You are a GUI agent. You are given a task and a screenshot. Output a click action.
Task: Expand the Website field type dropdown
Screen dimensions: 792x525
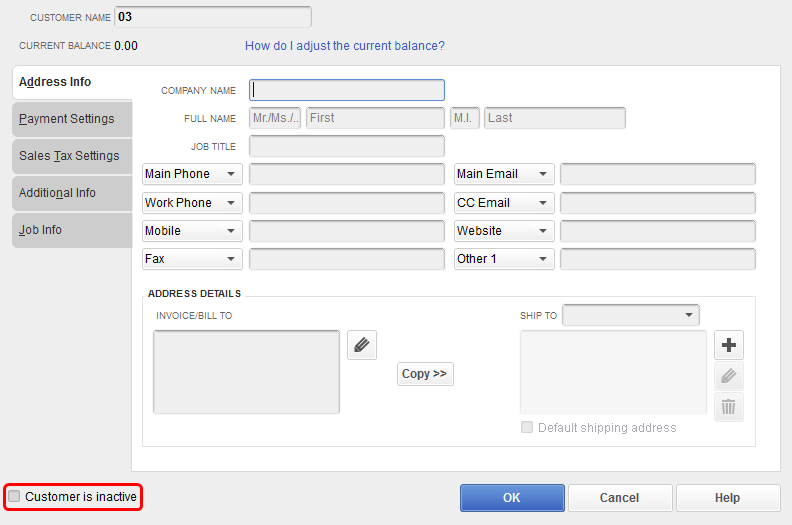coord(504,231)
